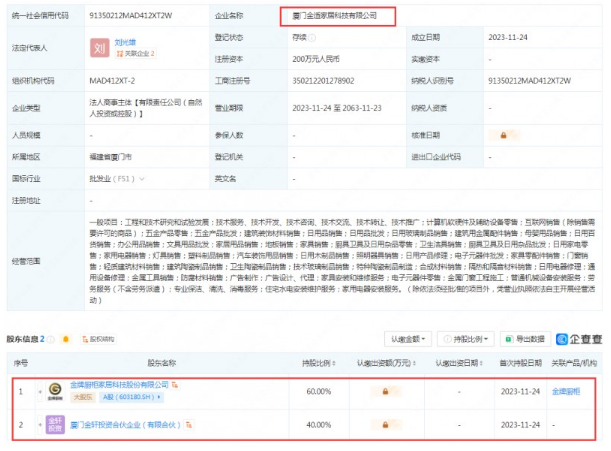Click the 金牌厨柜 company logo in row 1
This screenshot has width=611, height=451.
pyautogui.click(x=55, y=391)
